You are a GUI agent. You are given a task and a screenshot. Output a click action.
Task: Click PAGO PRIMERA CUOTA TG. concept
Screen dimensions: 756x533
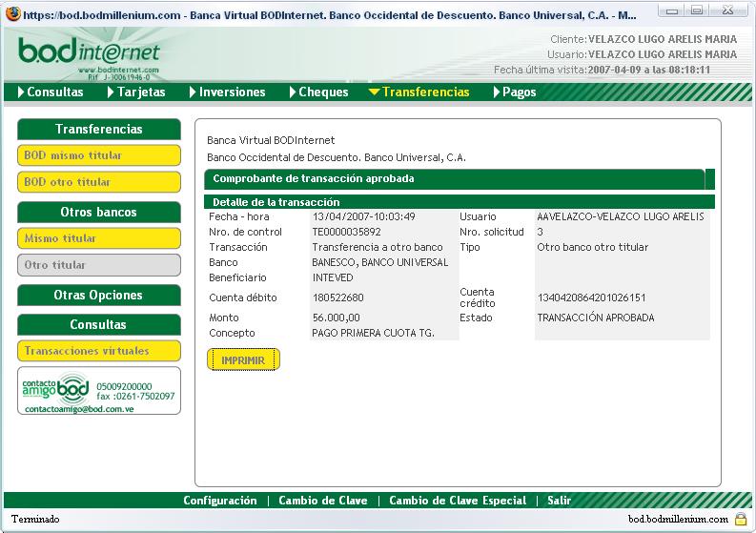point(373,333)
